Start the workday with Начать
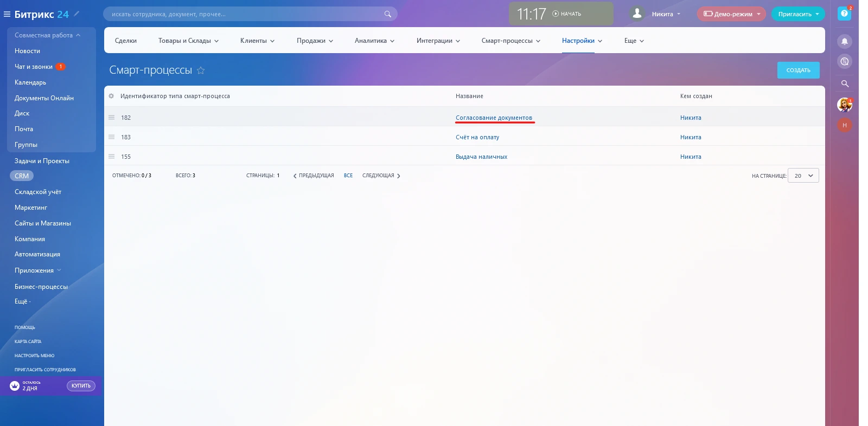The width and height of the screenshot is (868, 426). [x=567, y=14]
